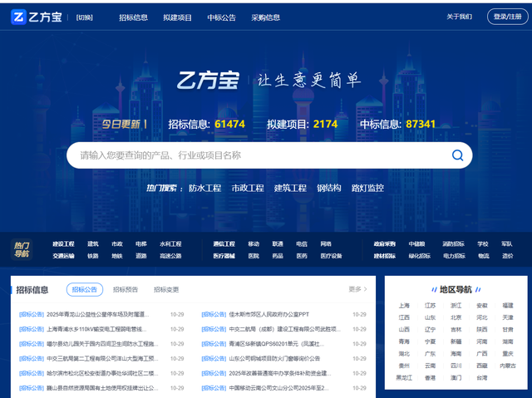Open the 招标信息 top menu

(133, 17)
